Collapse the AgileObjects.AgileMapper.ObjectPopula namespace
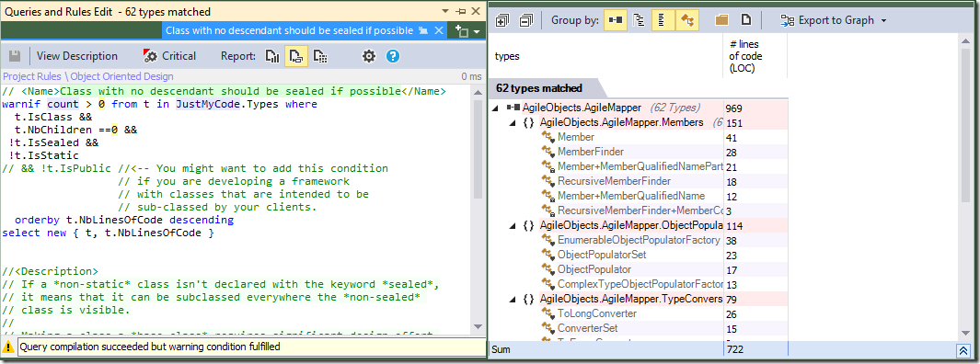 click(513, 225)
